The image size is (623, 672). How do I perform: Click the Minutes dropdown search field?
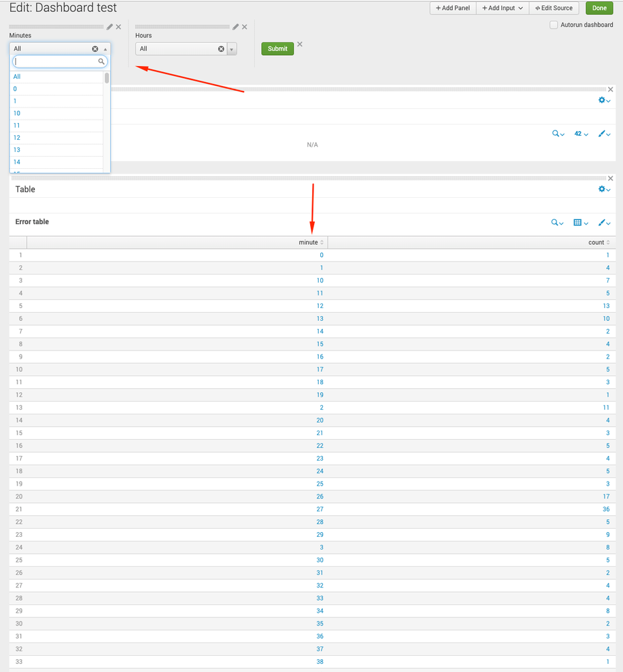click(x=57, y=61)
